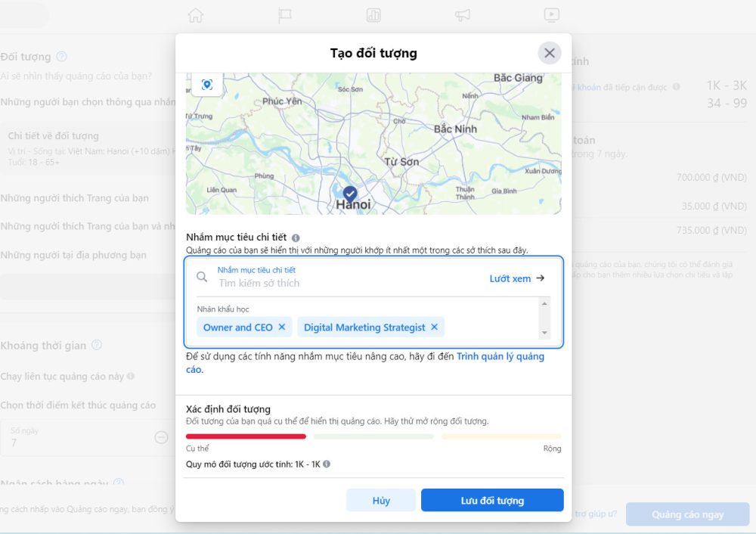Image resolution: width=756 pixels, height=534 pixels.
Task: Click help icon next to Đối tượng heading
Action: (61, 57)
